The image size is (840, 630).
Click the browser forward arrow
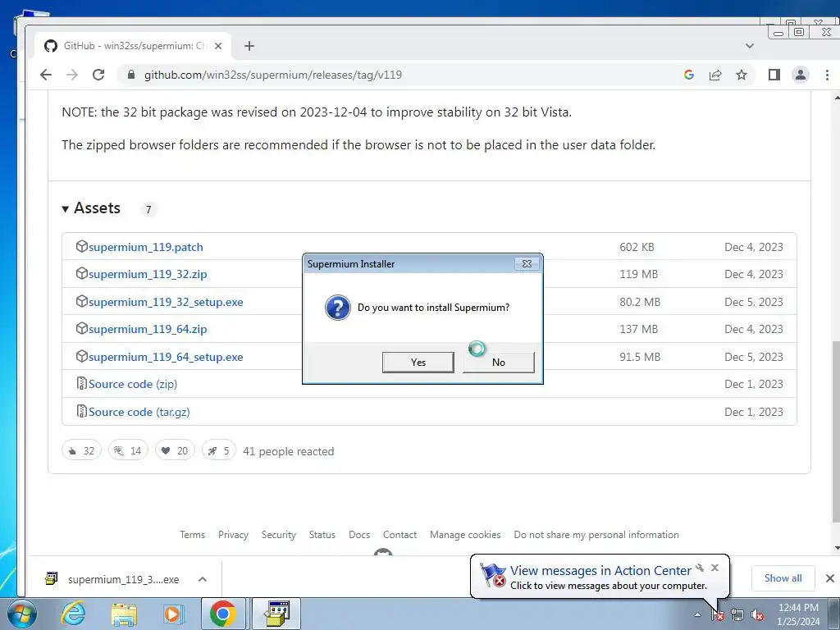pos(72,75)
